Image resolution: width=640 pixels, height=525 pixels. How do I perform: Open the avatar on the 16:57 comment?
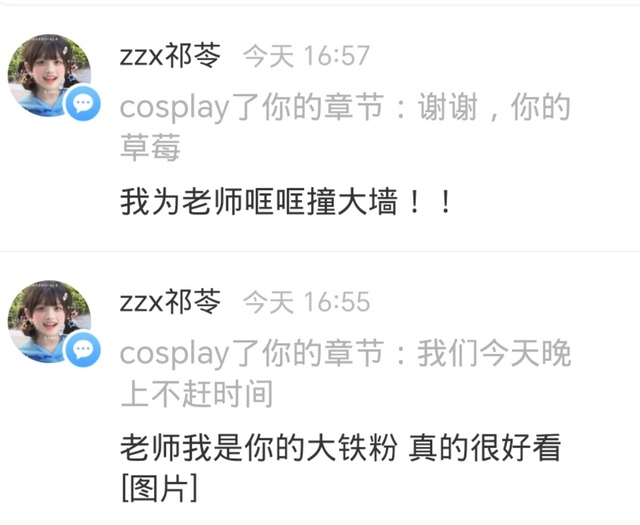coord(49,75)
